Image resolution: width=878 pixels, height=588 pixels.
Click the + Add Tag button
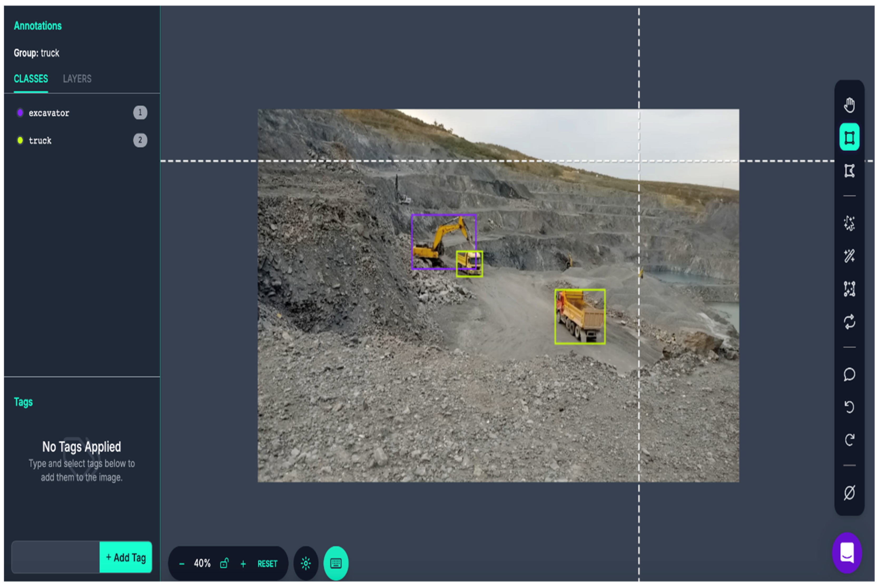coord(126,557)
